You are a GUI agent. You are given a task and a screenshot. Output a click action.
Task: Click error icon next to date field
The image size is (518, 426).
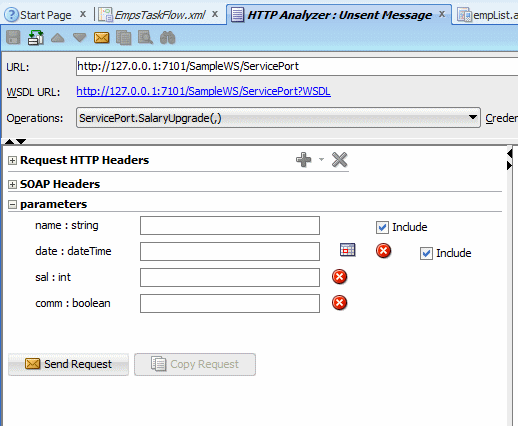383,251
